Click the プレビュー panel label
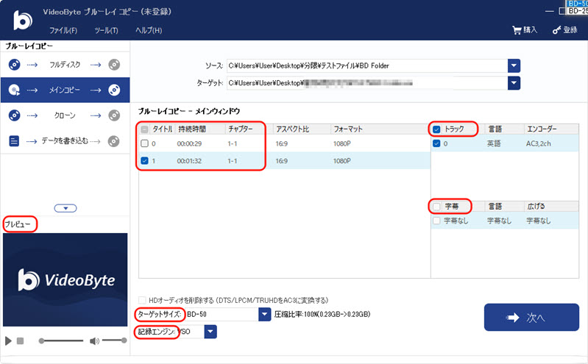588x364 pixels. [18, 224]
